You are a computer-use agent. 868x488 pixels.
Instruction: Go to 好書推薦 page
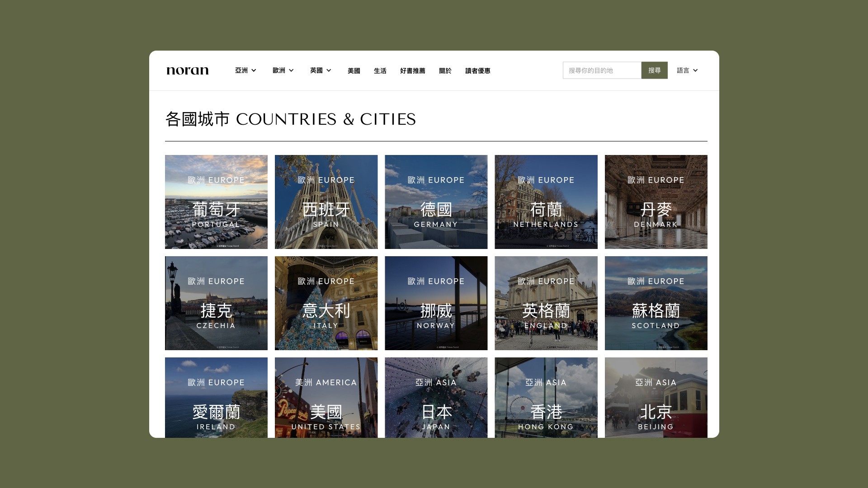tap(412, 71)
